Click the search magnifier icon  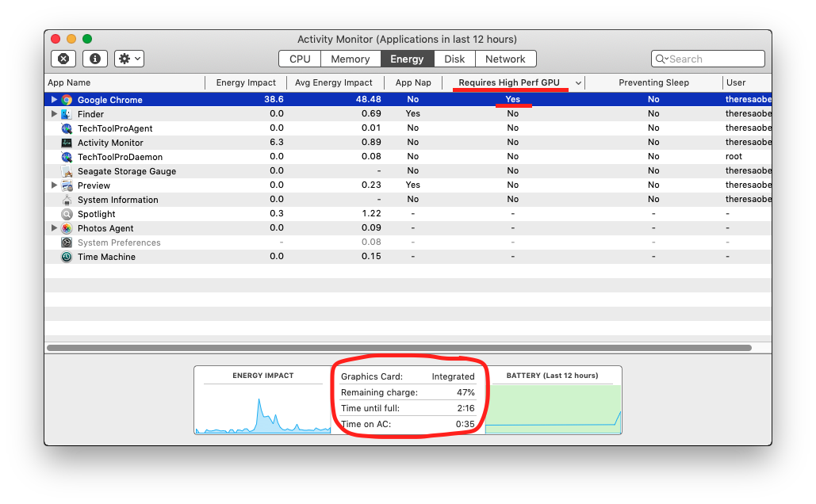click(x=661, y=59)
